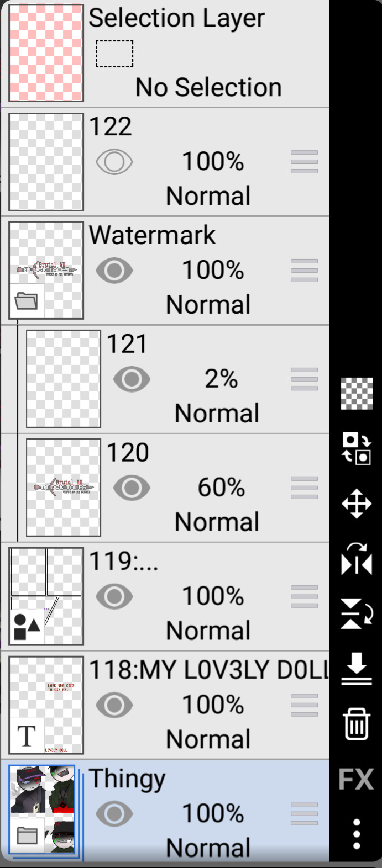This screenshot has width=382, height=868.
Task: Select the 118:MY L0V3LY DOLL text layer
Action: click(x=165, y=705)
